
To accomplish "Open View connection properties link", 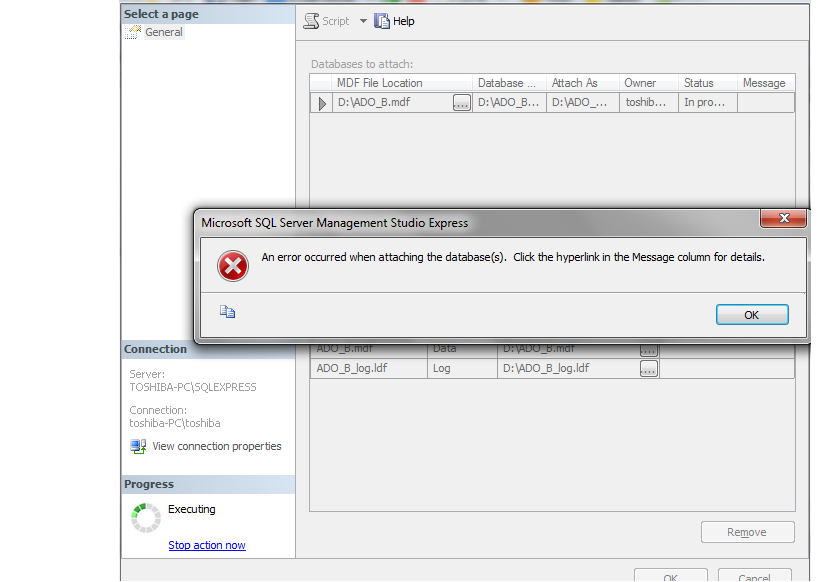I will tap(217, 446).
